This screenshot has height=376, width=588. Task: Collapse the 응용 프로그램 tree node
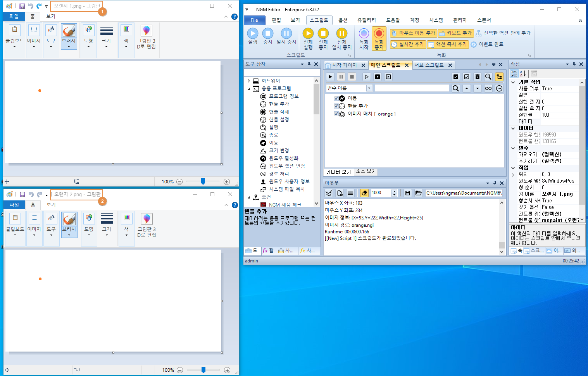pyautogui.click(x=249, y=89)
